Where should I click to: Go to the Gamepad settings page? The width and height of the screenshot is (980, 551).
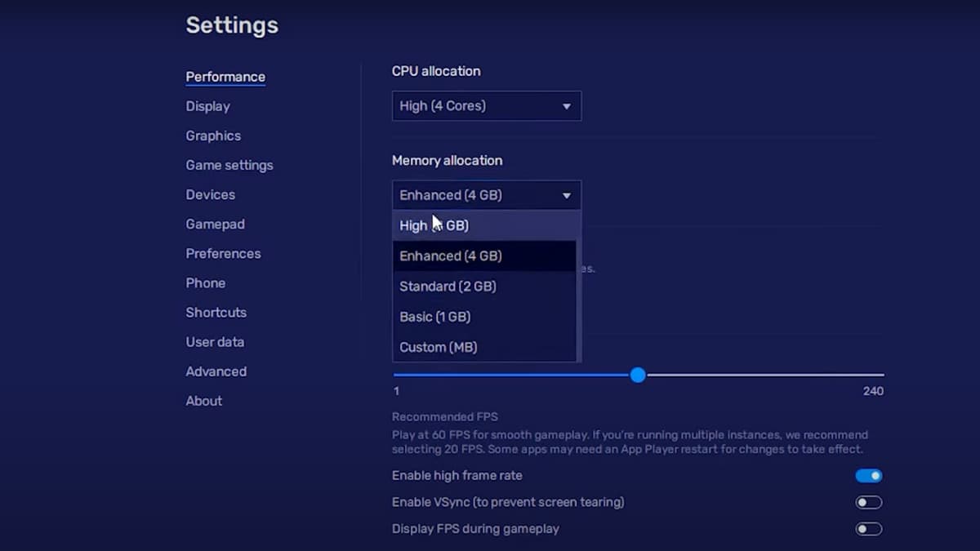click(x=215, y=224)
